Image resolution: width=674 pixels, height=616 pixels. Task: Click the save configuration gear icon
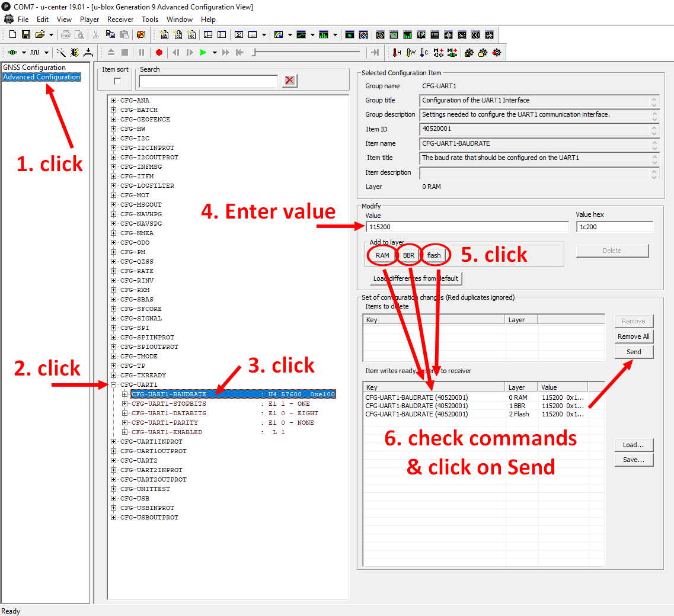469,52
